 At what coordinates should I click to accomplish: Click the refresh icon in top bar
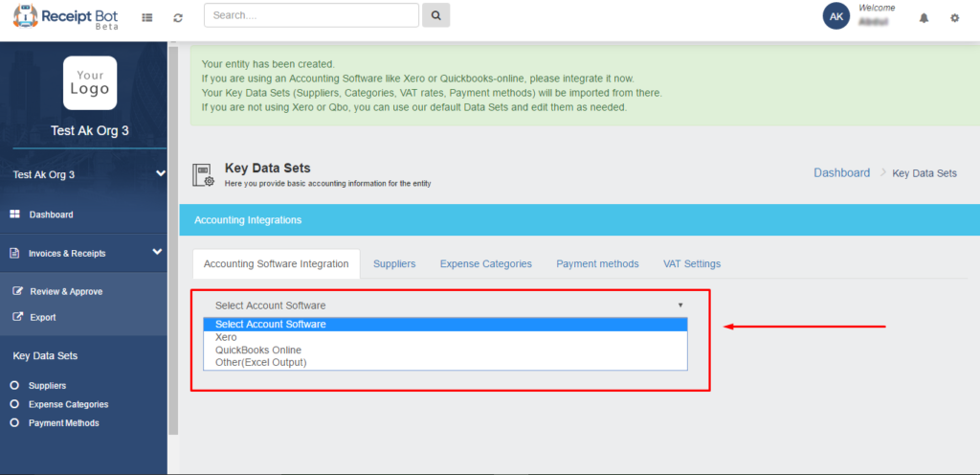click(x=178, y=18)
